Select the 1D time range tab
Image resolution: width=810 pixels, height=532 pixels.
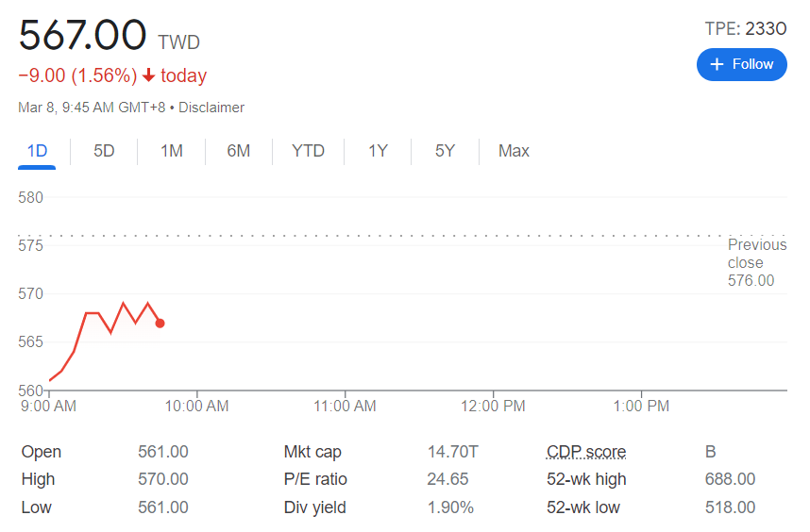(37, 151)
